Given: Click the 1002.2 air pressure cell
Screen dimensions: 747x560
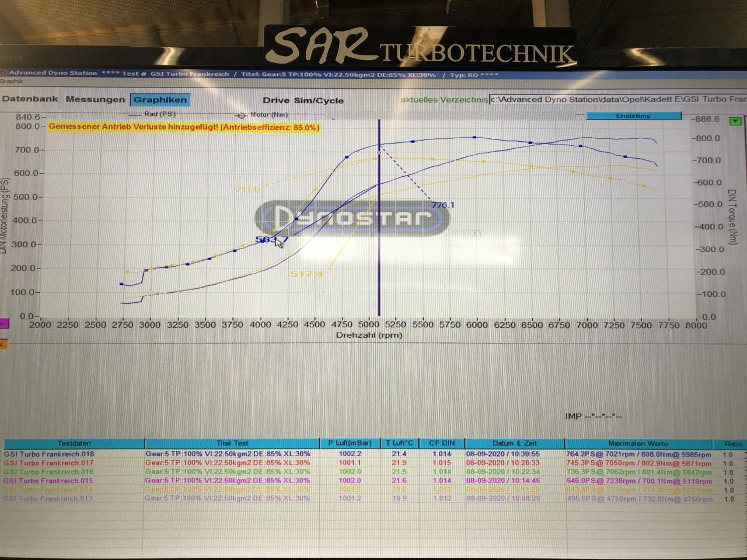Looking at the screenshot, I should coord(350,454).
